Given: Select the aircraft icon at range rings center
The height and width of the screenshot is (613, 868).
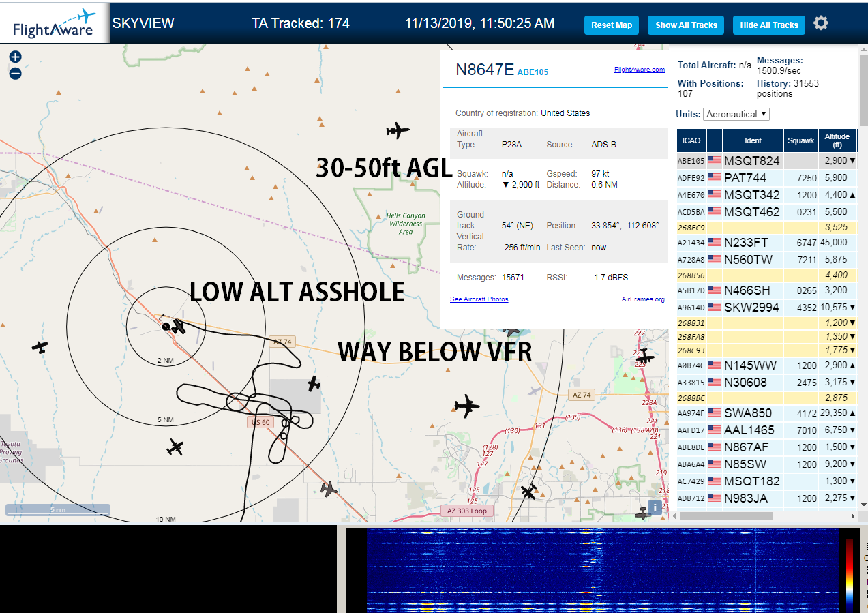Looking at the screenshot, I should pos(178,327).
